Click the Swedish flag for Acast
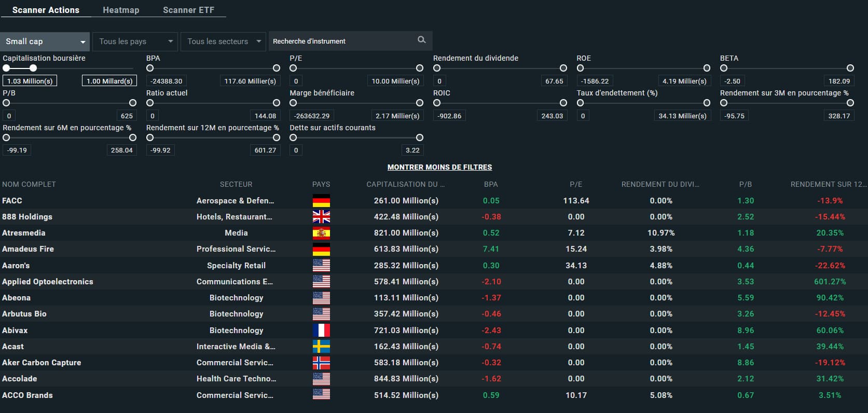Image resolution: width=868 pixels, height=413 pixels. pyautogui.click(x=321, y=347)
